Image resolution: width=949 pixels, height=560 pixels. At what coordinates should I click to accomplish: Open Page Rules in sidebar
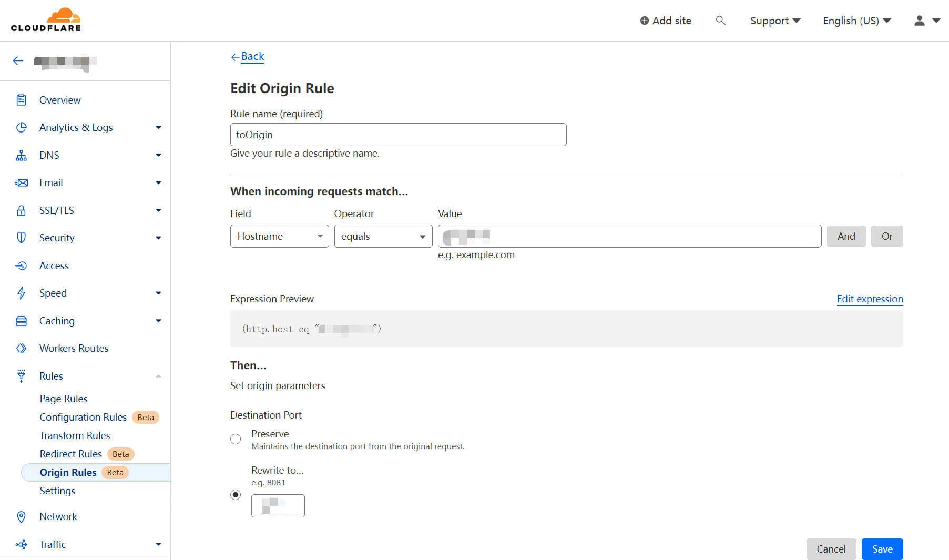[x=64, y=399]
